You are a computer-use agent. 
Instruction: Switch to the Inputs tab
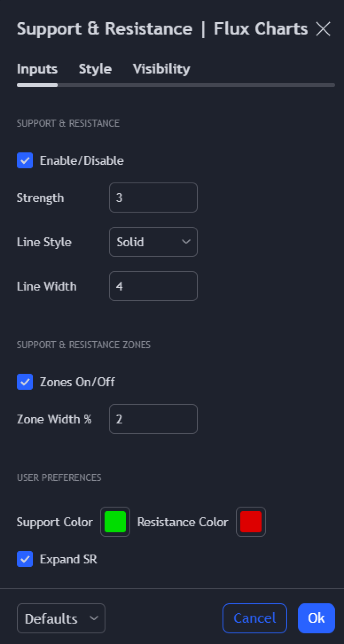point(37,69)
